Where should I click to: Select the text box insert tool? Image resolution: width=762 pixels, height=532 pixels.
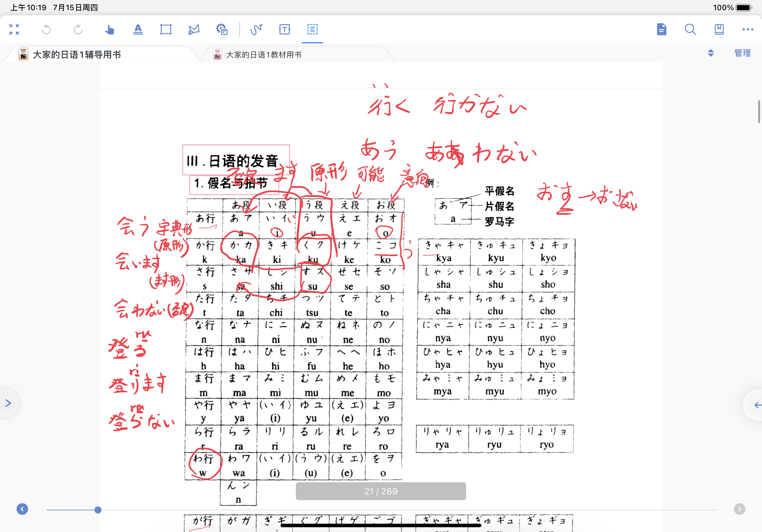pyautogui.click(x=284, y=29)
